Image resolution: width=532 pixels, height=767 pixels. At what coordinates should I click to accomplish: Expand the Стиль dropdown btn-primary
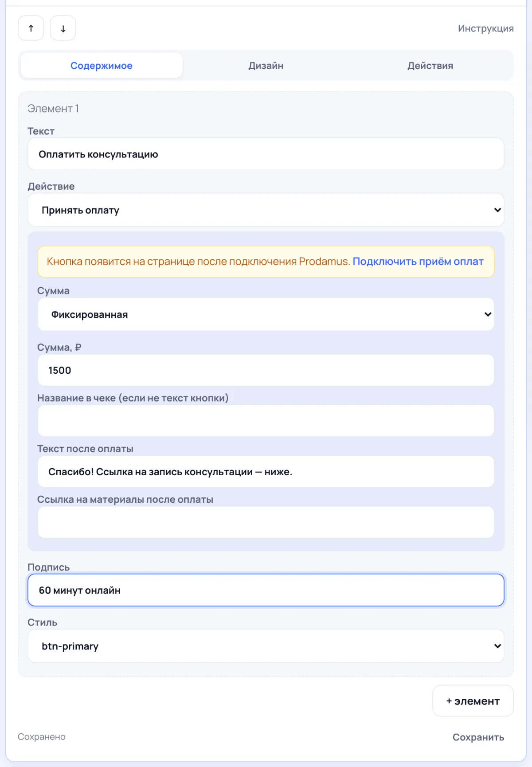coord(266,646)
